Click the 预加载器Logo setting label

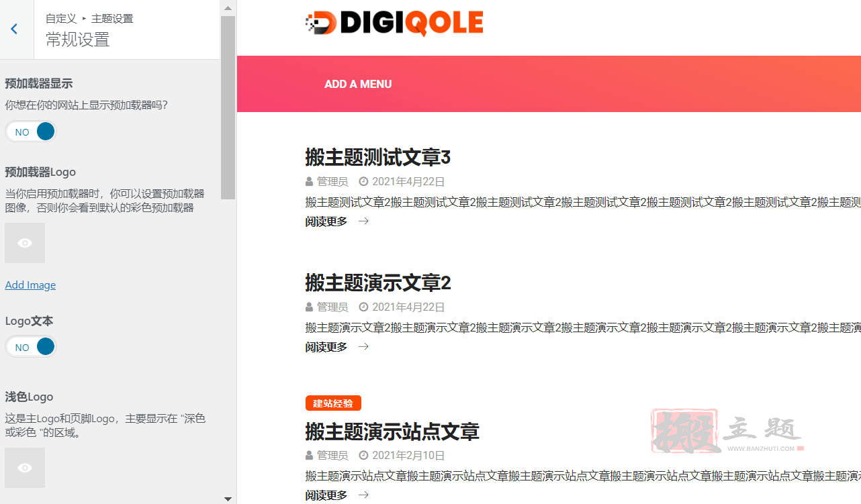[x=40, y=172]
